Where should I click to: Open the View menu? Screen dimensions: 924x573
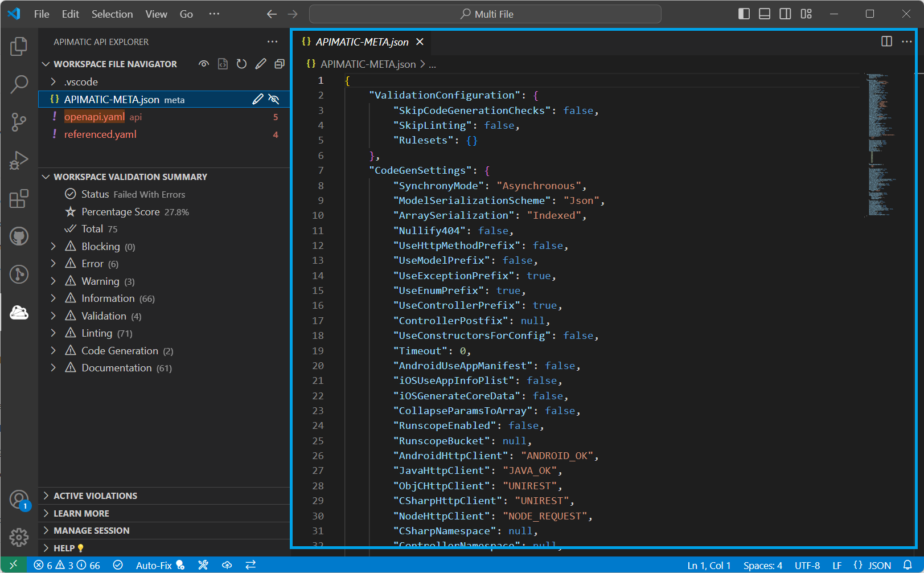pyautogui.click(x=156, y=14)
